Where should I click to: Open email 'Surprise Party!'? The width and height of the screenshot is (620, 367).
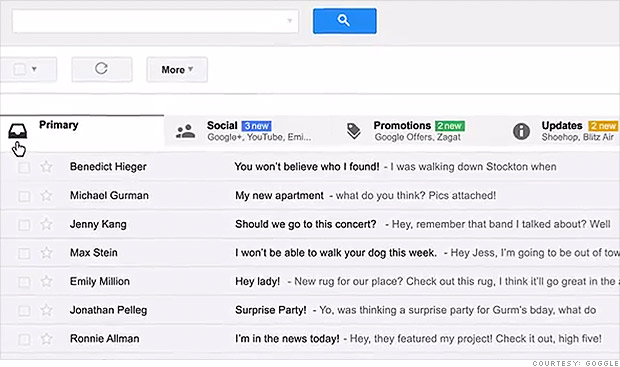[271, 310]
